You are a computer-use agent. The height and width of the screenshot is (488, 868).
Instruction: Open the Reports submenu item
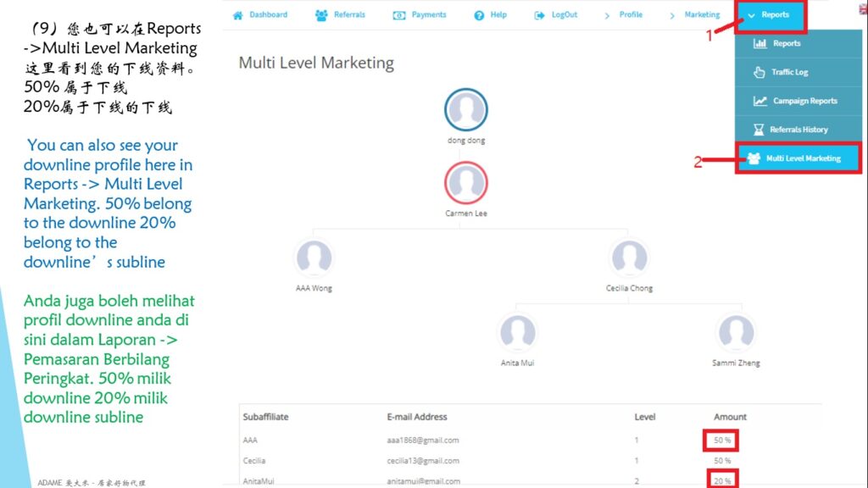[x=786, y=43]
